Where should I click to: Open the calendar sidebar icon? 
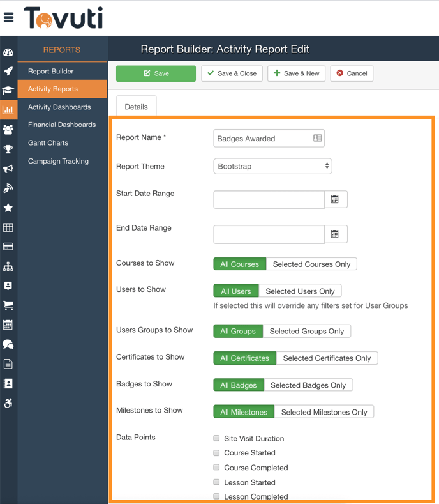pos(8,325)
